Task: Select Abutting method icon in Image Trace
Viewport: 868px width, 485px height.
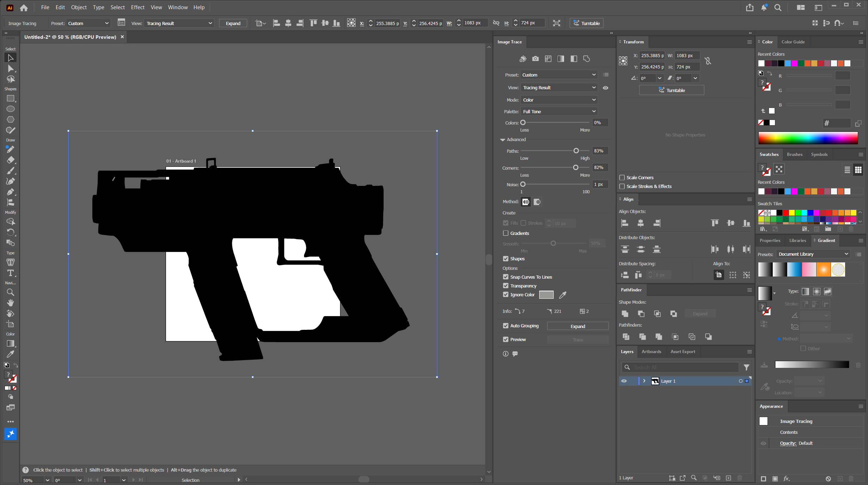Action: (x=526, y=202)
